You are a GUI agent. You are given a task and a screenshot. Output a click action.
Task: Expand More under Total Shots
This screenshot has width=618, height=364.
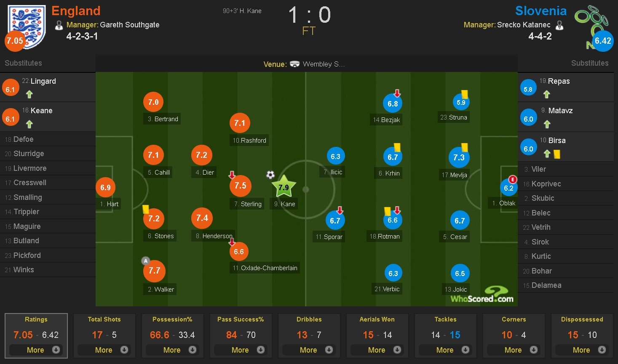pyautogui.click(x=104, y=350)
